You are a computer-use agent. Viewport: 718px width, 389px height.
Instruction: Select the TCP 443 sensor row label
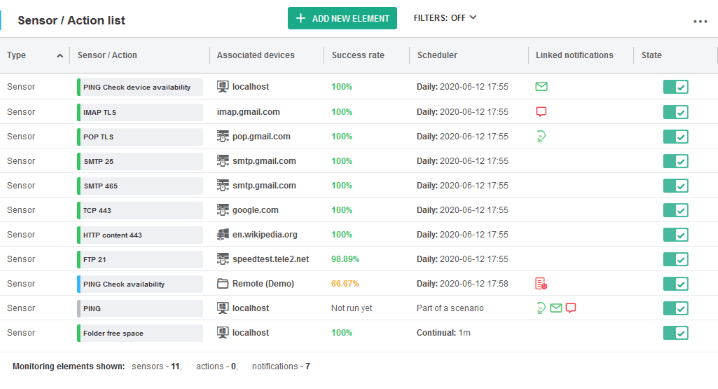[x=140, y=211]
